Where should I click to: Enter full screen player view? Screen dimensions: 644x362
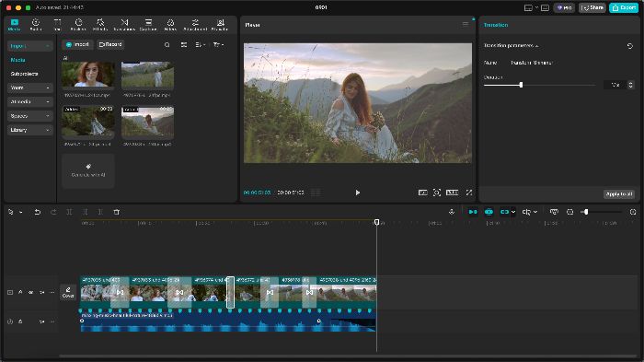469,193
